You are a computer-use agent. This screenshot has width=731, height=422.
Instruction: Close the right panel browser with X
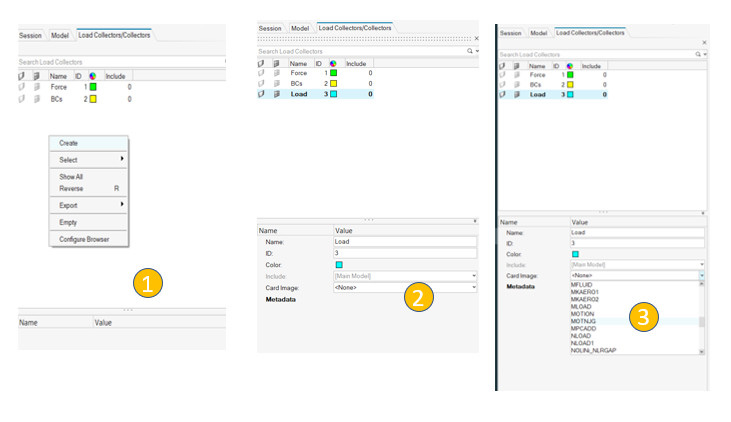[704, 42]
